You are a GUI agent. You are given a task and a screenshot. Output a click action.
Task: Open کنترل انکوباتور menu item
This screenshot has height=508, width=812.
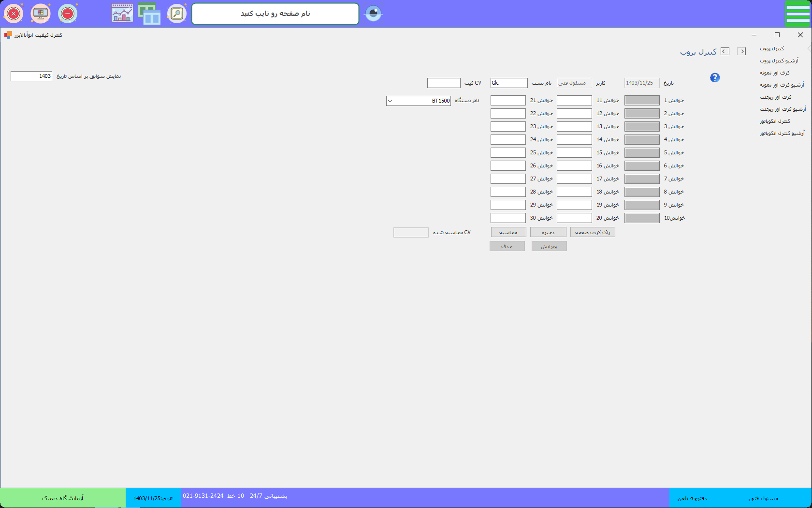click(x=775, y=121)
